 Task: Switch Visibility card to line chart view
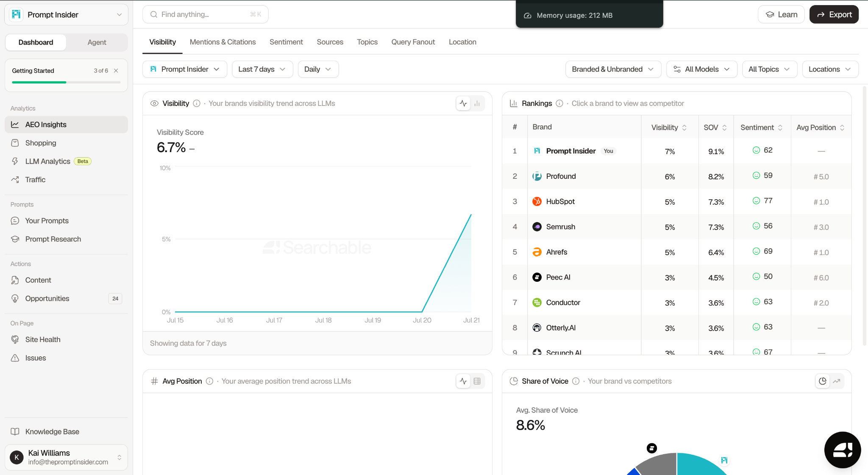pos(463,103)
